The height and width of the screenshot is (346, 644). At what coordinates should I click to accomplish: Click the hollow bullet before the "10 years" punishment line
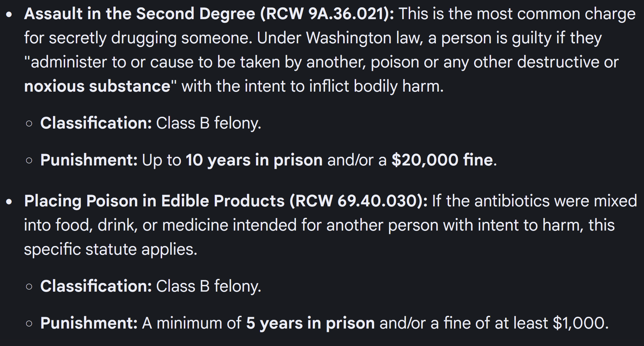[x=29, y=160]
